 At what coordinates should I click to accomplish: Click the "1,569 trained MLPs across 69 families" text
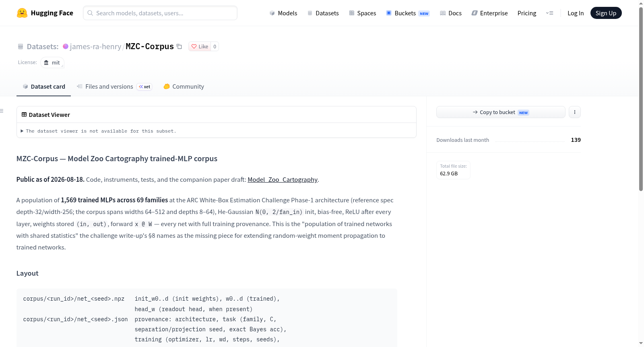click(x=114, y=200)
